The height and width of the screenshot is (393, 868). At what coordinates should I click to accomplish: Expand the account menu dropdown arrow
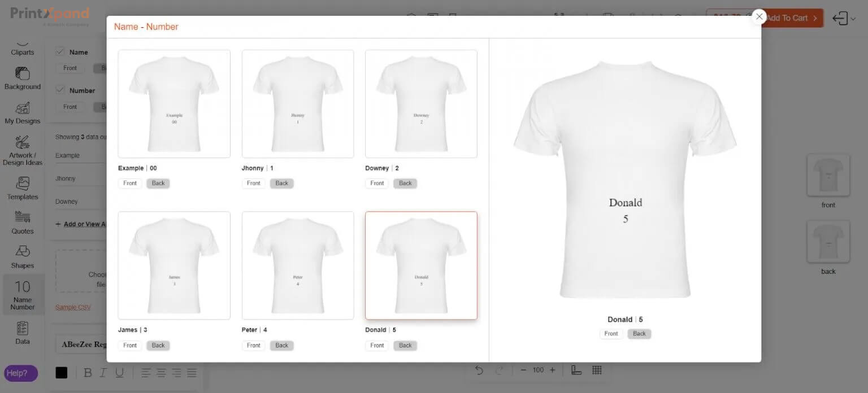[x=853, y=19]
